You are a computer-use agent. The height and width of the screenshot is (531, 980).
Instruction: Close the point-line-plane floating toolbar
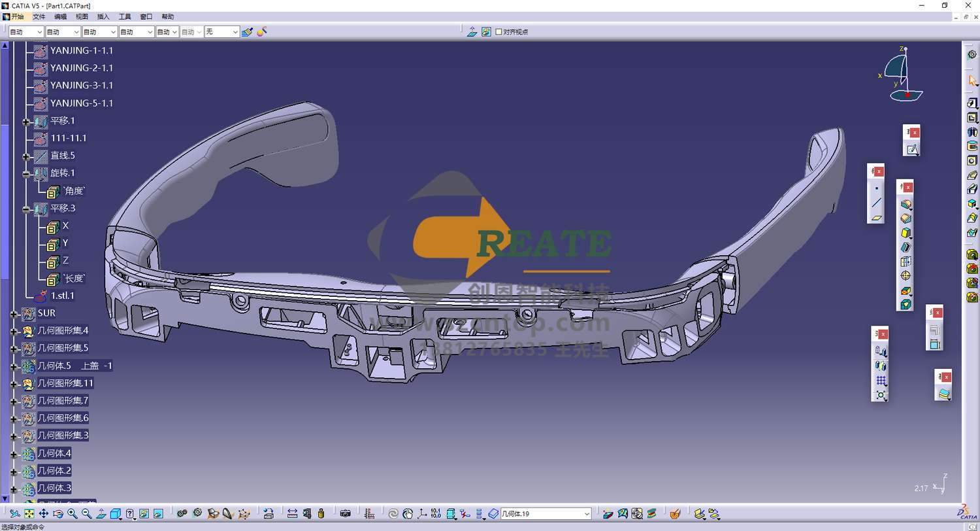point(879,171)
